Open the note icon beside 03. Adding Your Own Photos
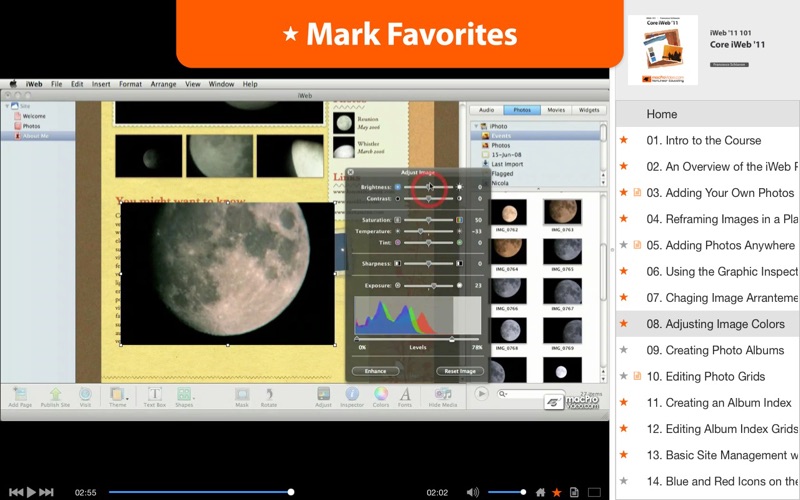Viewport: 800px width, 500px height. 637,192
